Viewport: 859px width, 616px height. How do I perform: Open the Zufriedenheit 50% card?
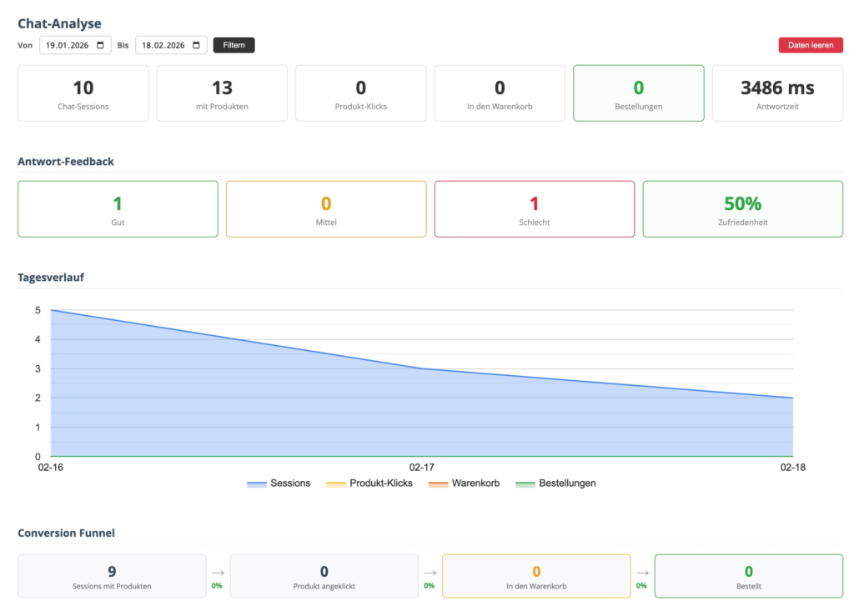point(742,209)
